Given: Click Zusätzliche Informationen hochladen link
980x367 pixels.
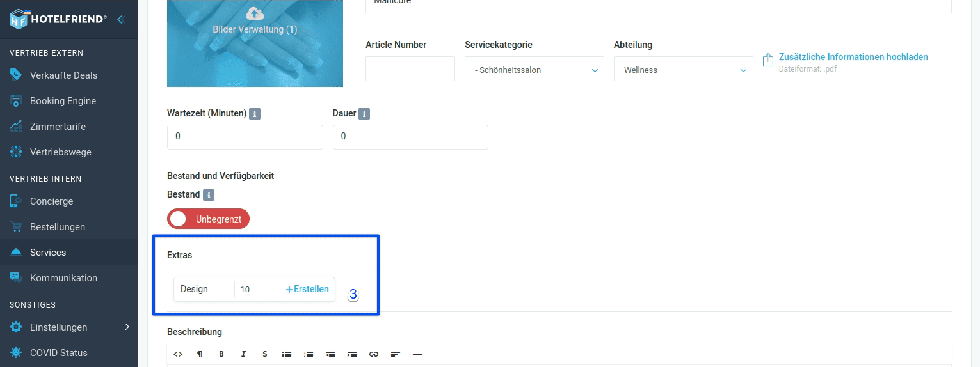Looking at the screenshot, I should coord(853,57).
